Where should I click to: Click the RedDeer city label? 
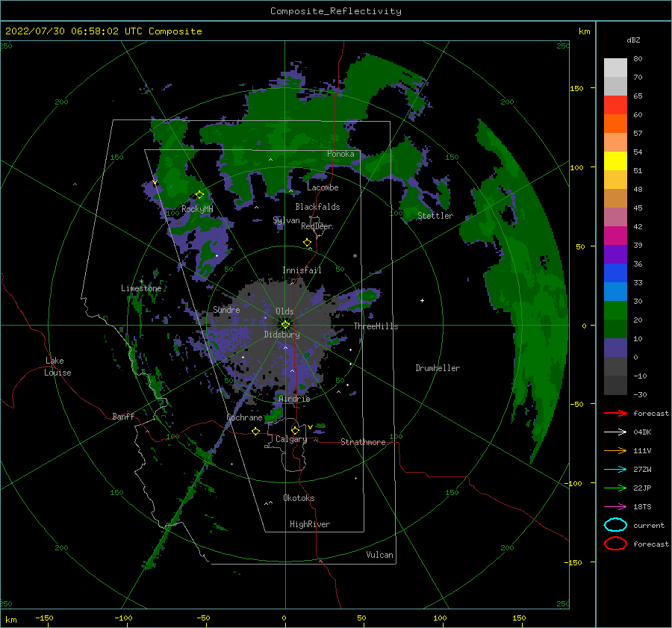[x=317, y=226]
